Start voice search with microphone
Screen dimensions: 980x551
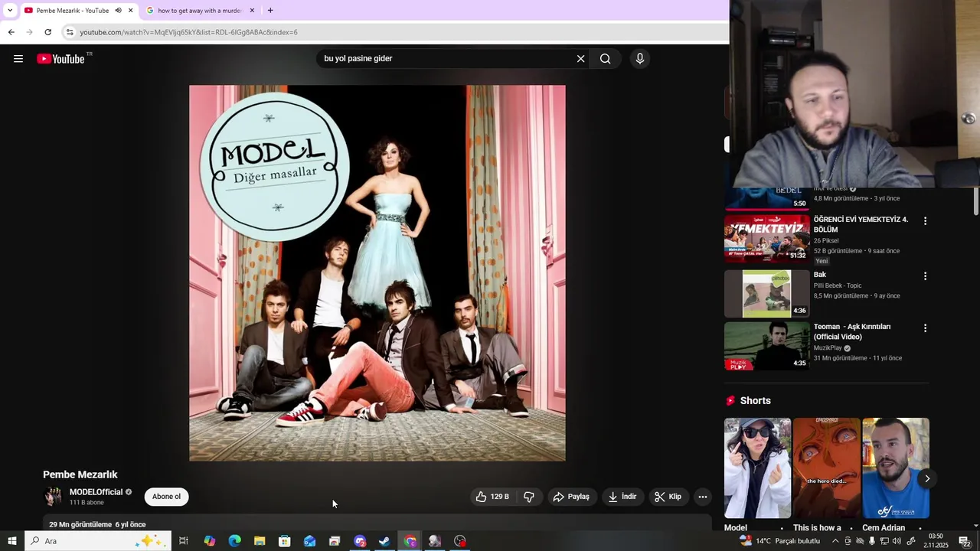[x=640, y=59]
